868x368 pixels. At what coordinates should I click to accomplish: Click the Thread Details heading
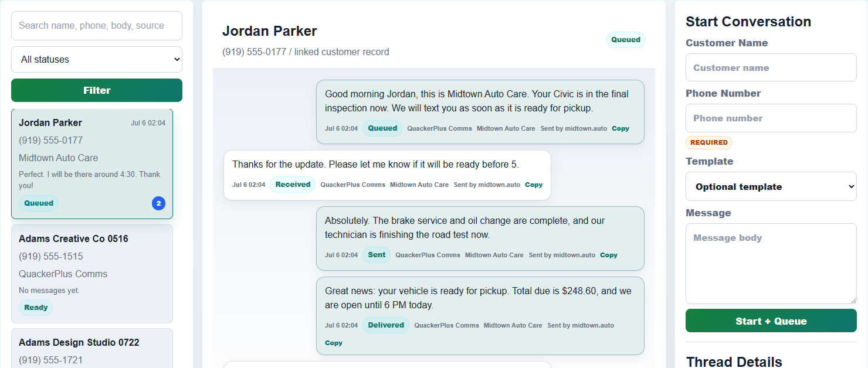coord(734,362)
